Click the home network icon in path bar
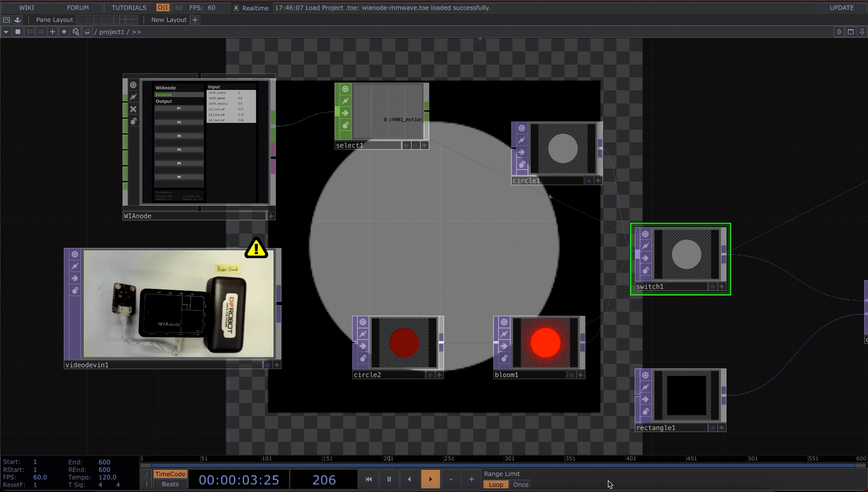This screenshot has width=868, height=492. click(87, 32)
